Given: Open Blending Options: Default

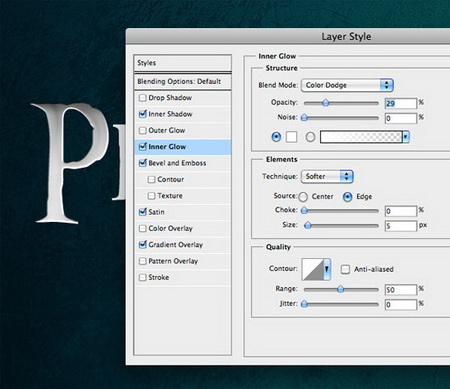Looking at the screenshot, I should point(183,81).
